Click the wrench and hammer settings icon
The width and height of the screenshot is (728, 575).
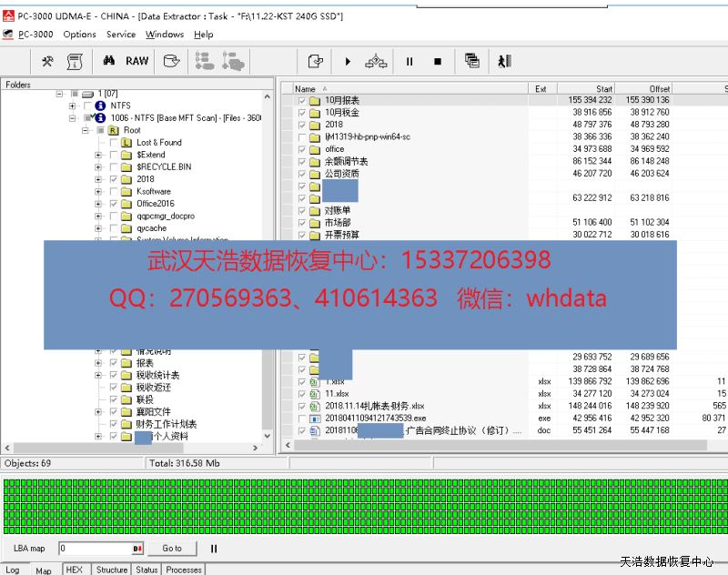48,61
